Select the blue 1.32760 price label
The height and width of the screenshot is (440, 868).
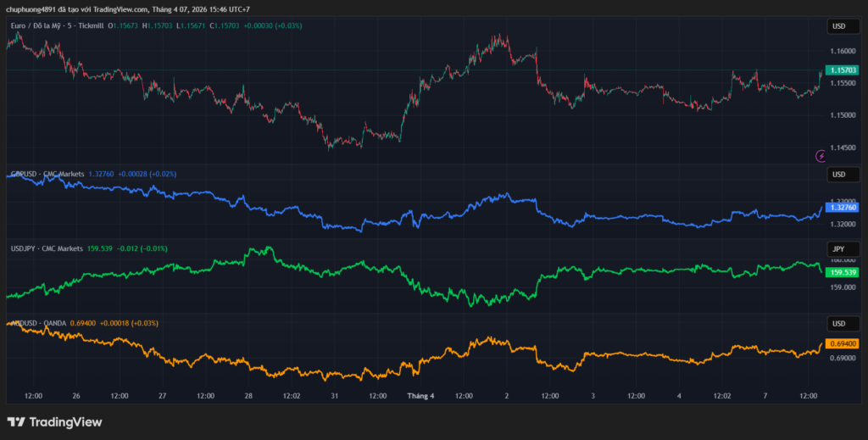pyautogui.click(x=843, y=207)
